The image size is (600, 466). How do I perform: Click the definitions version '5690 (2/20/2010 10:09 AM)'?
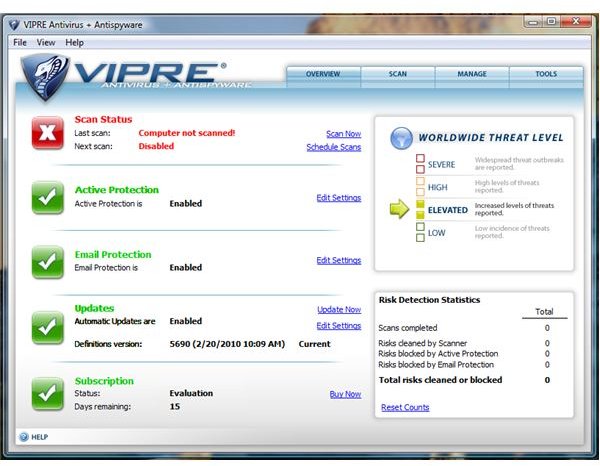coord(227,344)
